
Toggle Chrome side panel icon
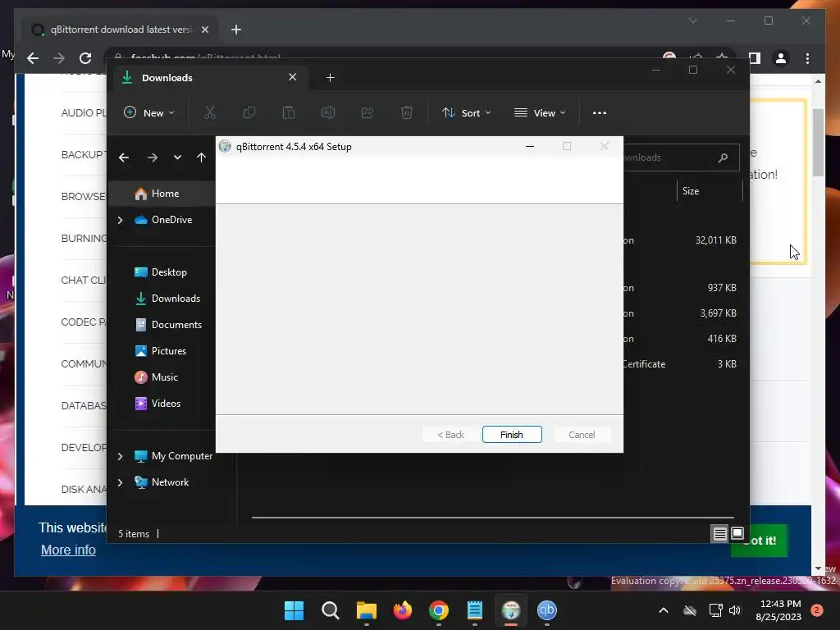coord(755,58)
